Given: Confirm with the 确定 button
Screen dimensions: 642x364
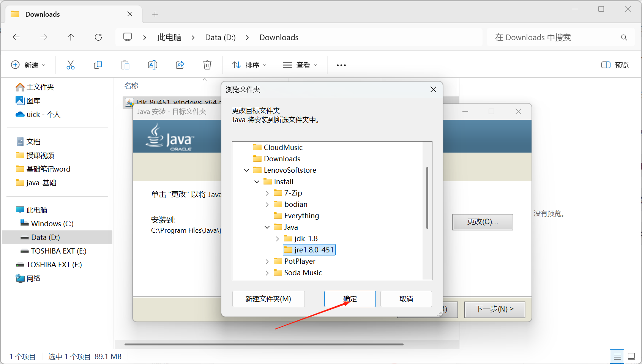Looking at the screenshot, I should tap(350, 299).
